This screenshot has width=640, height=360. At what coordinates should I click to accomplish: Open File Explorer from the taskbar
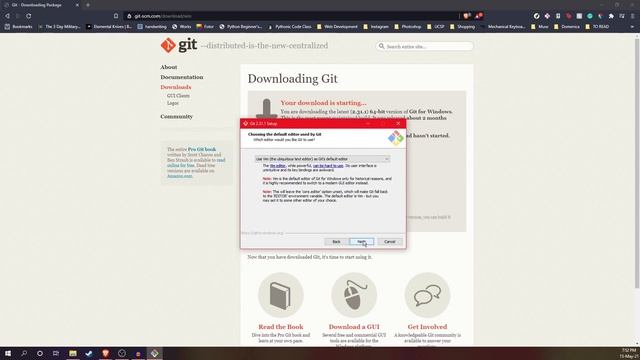click(73, 353)
